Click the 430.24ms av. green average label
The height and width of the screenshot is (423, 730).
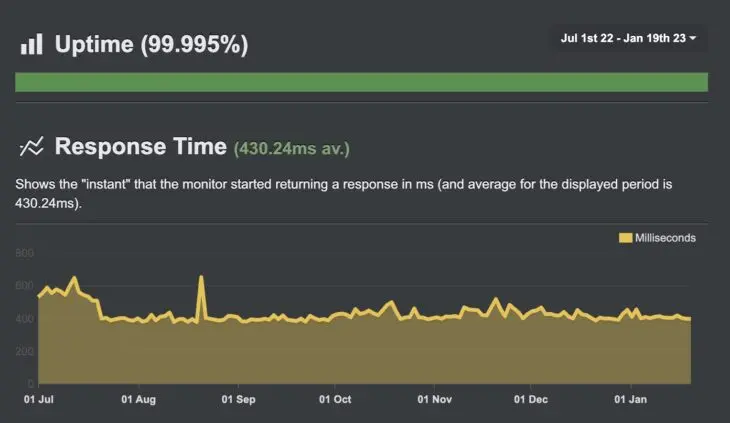tap(291, 149)
